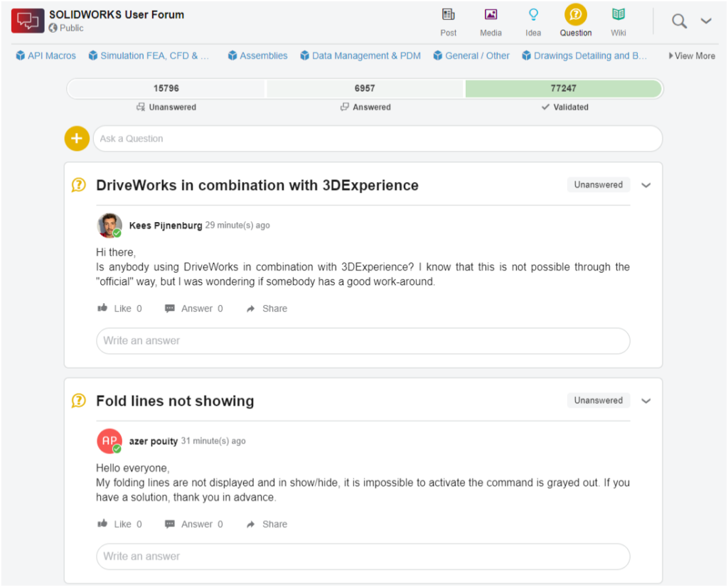Select the Answered progress bar segment
Image resolution: width=728 pixels, height=587 pixels.
tap(365, 88)
